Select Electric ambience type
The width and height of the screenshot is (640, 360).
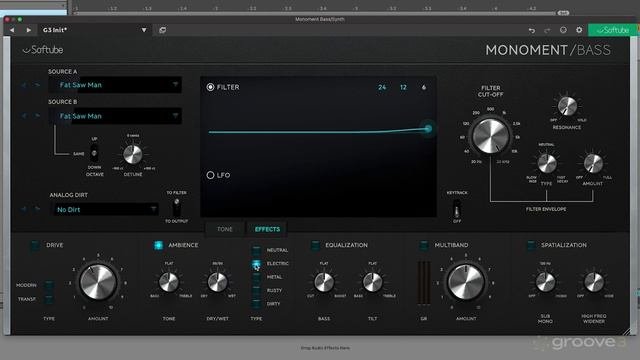(x=256, y=264)
